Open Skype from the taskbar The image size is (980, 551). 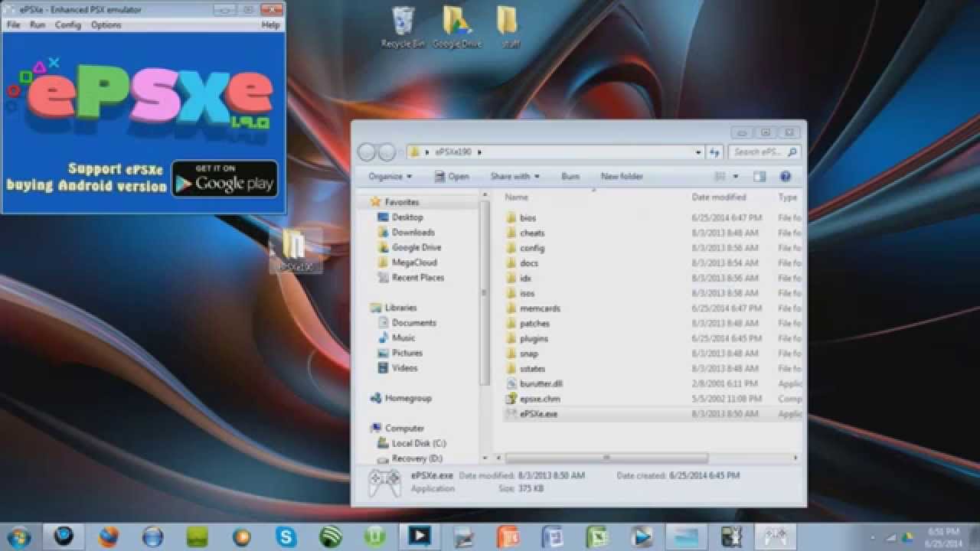286,536
